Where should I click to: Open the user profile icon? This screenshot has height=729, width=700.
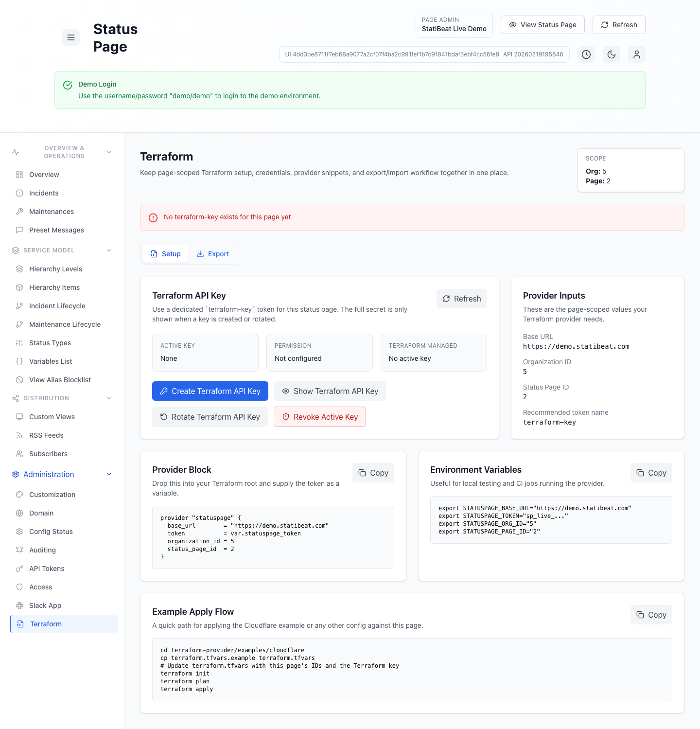(x=637, y=54)
